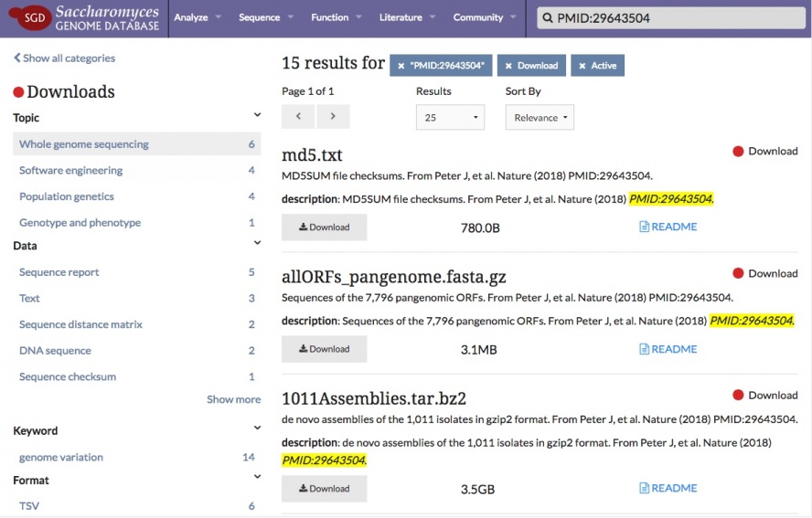This screenshot has height=518, width=812.
Task: Filter by Sequence distance matrix
Action: pyautogui.click(x=137, y=324)
